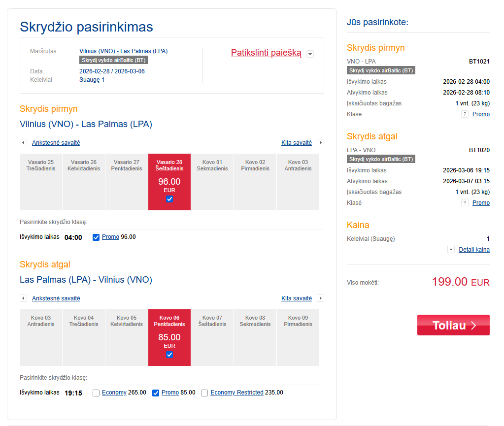Uncheck the Vasario 28 date checkbox
The width and height of the screenshot is (504, 426).
coord(169,199)
